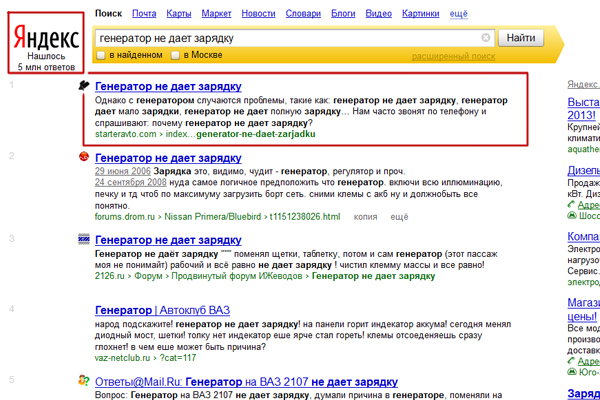Open the Маркет service tab
The width and height of the screenshot is (600, 400).
pos(217,14)
